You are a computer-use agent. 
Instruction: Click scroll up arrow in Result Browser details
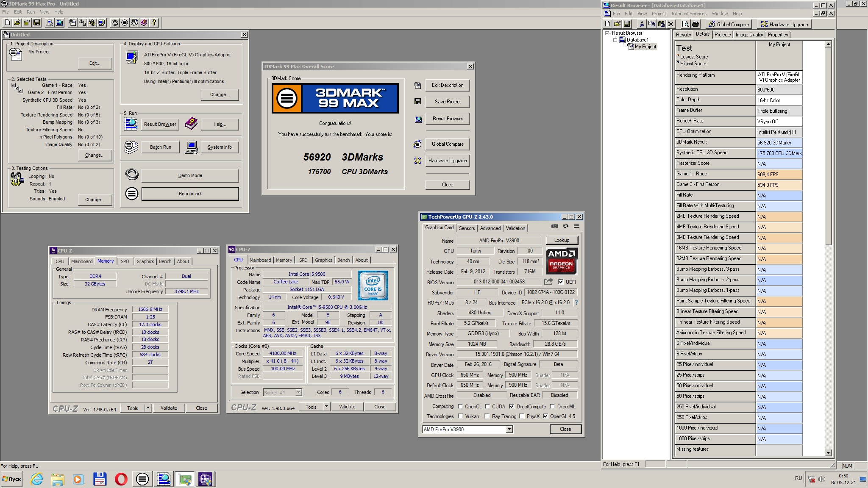point(828,44)
